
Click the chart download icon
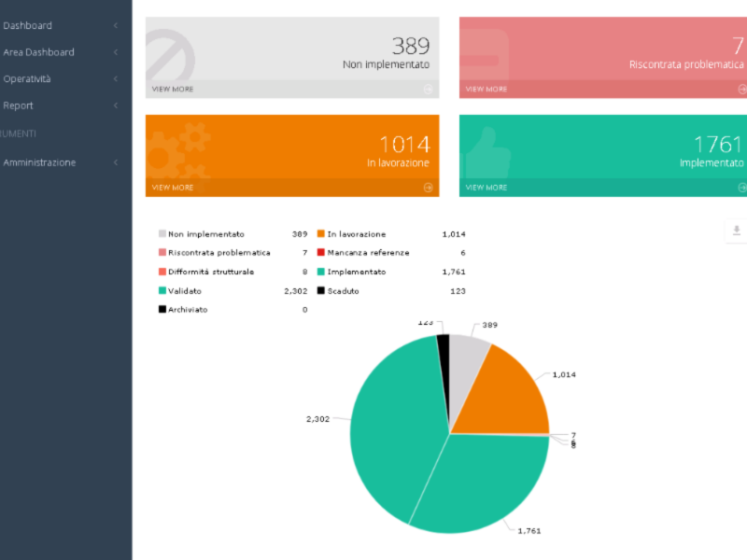click(x=737, y=231)
